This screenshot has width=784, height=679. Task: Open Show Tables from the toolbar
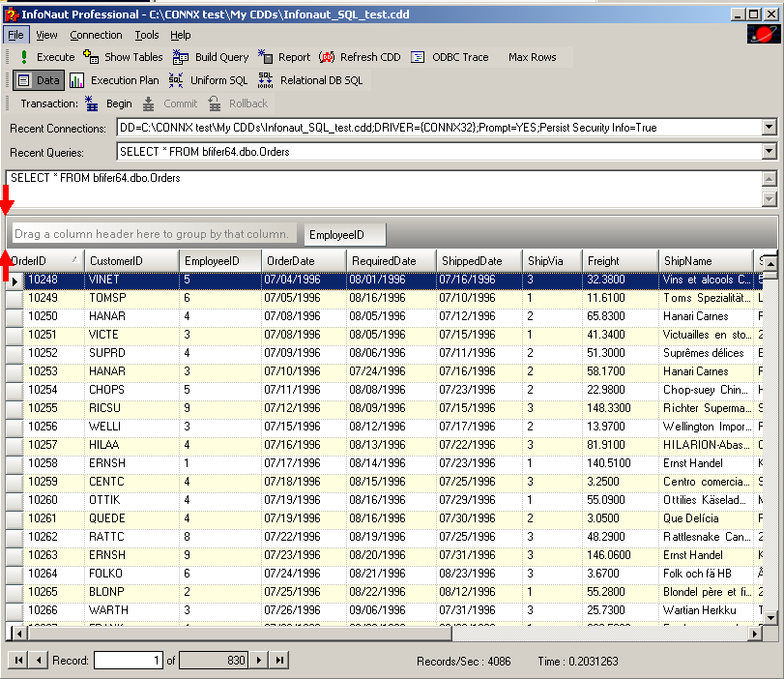coord(124,57)
